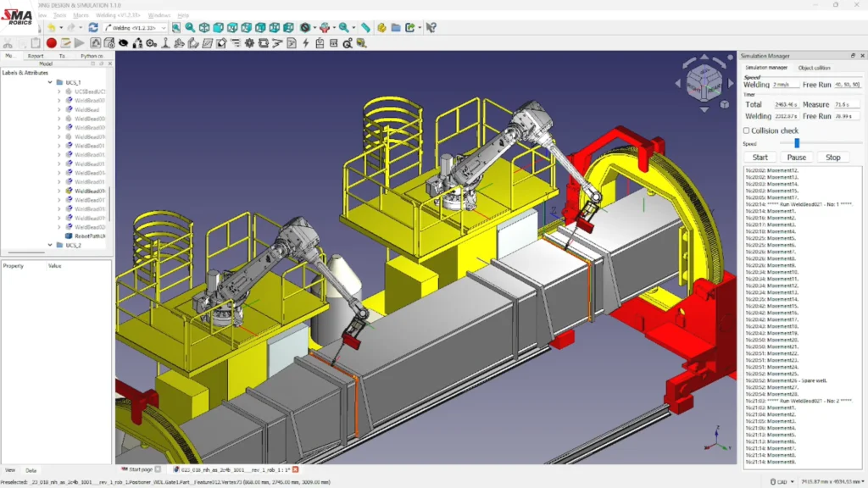This screenshot has height=488, width=868.
Task: Click the isometric view cube icon
Action: tap(204, 27)
